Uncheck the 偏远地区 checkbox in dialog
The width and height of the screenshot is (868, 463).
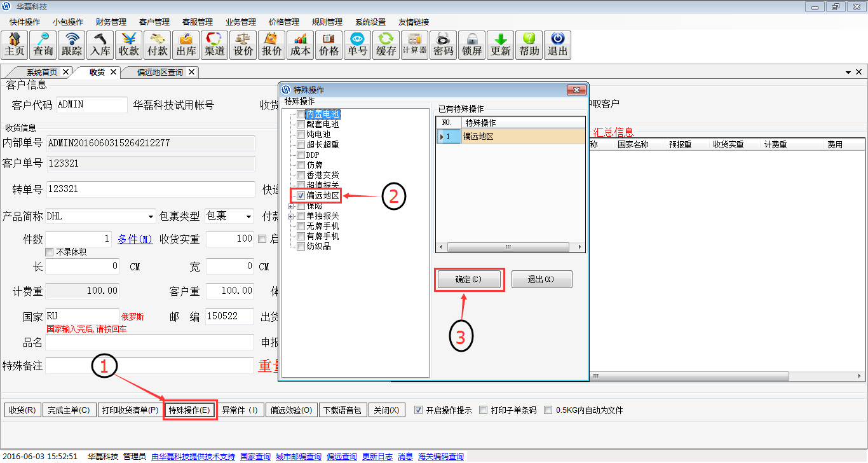pyautogui.click(x=301, y=196)
